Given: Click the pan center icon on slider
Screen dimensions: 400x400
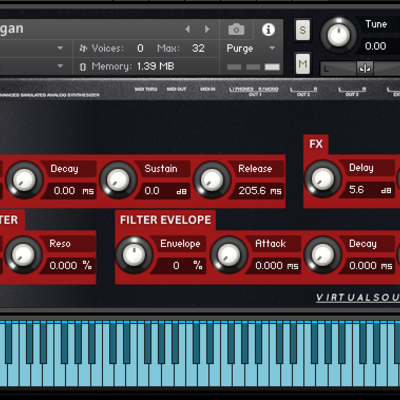Looking at the screenshot, I should (365, 69).
